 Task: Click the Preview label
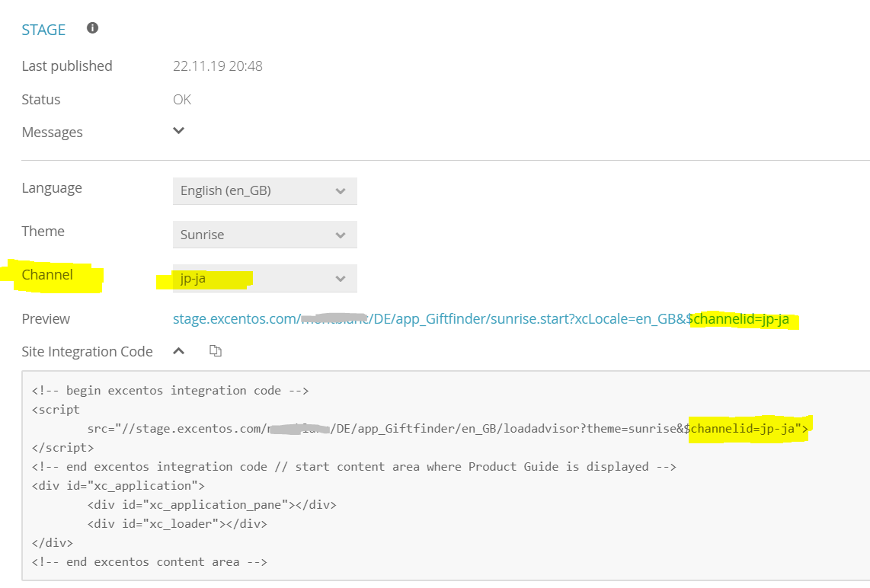click(x=46, y=319)
